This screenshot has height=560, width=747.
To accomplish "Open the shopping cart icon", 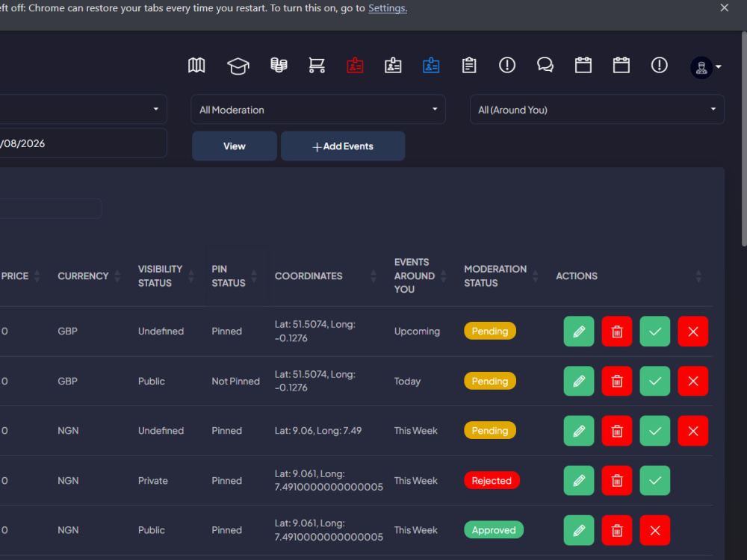I will (x=317, y=65).
